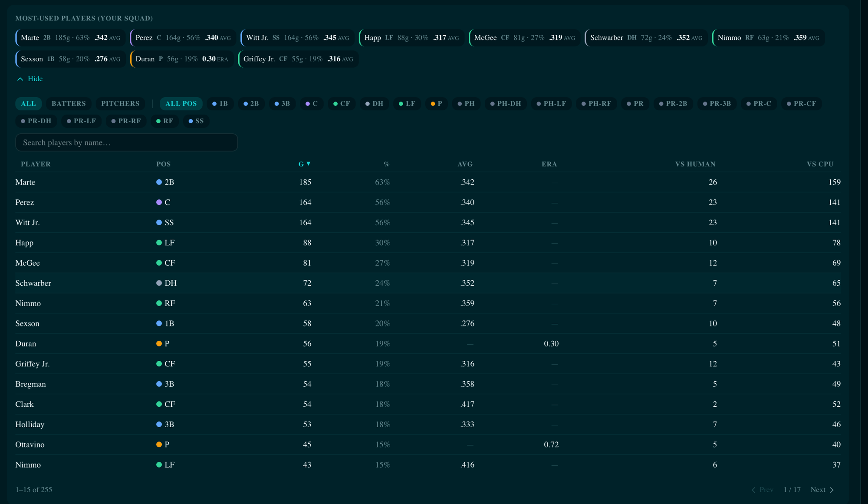Image resolution: width=868 pixels, height=504 pixels.
Task: Filter by PR-DH position chip
Action: (x=36, y=121)
